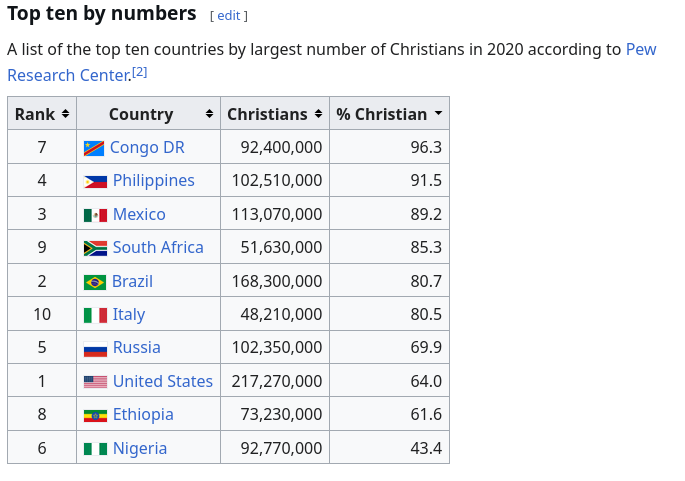Screen dimensions: 685x481
Task: Click the United States flag icon
Action: tap(95, 382)
